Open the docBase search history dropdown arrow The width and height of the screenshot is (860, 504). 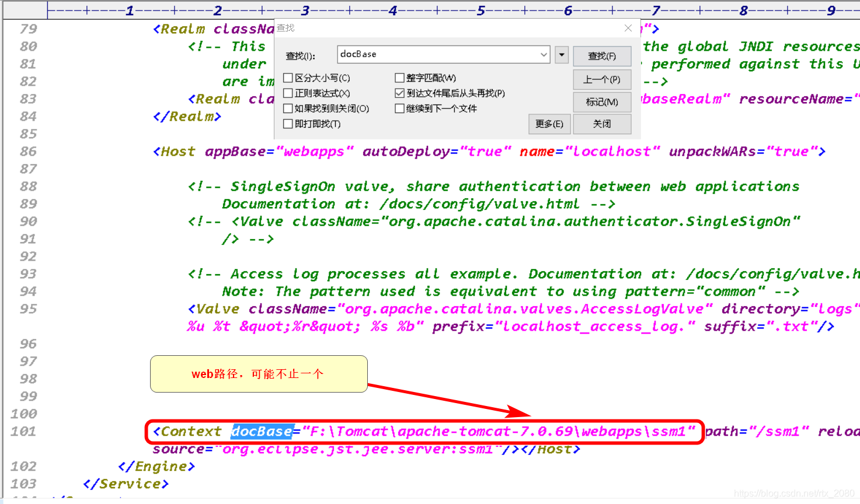tap(544, 54)
